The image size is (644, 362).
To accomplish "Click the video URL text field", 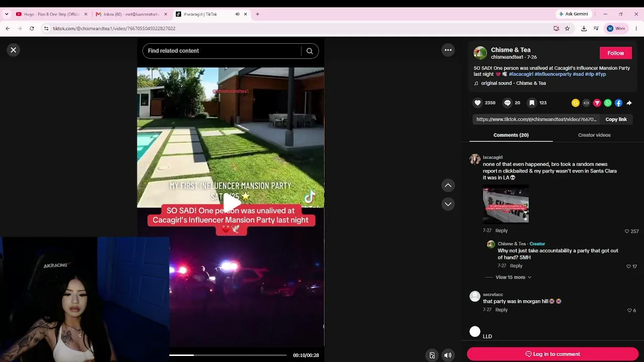I will coord(536,120).
